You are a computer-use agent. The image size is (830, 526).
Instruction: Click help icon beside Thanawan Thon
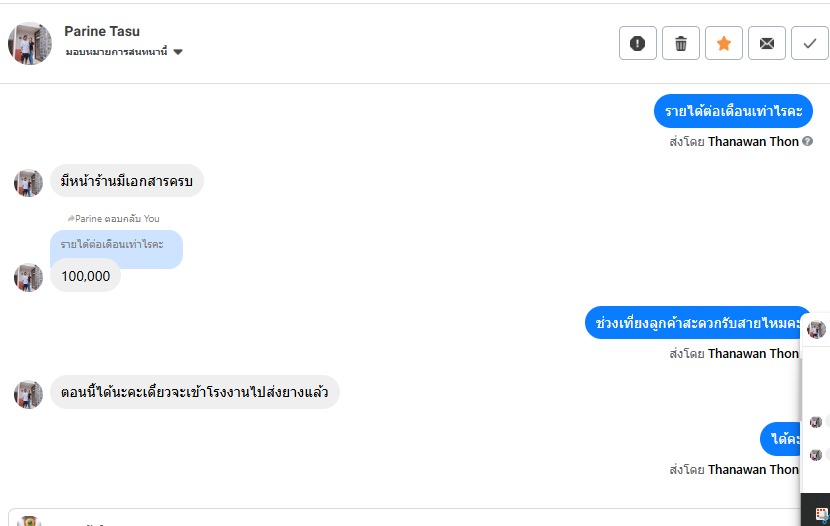(x=808, y=141)
